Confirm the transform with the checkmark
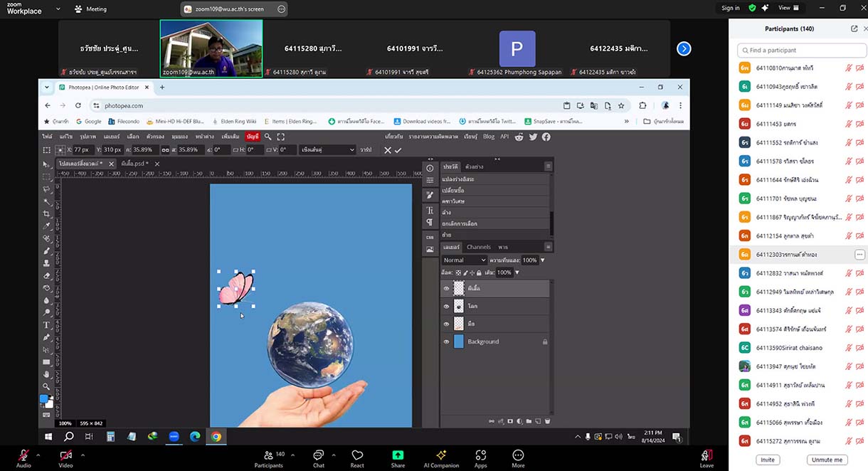The height and width of the screenshot is (471, 868). pyautogui.click(x=398, y=150)
